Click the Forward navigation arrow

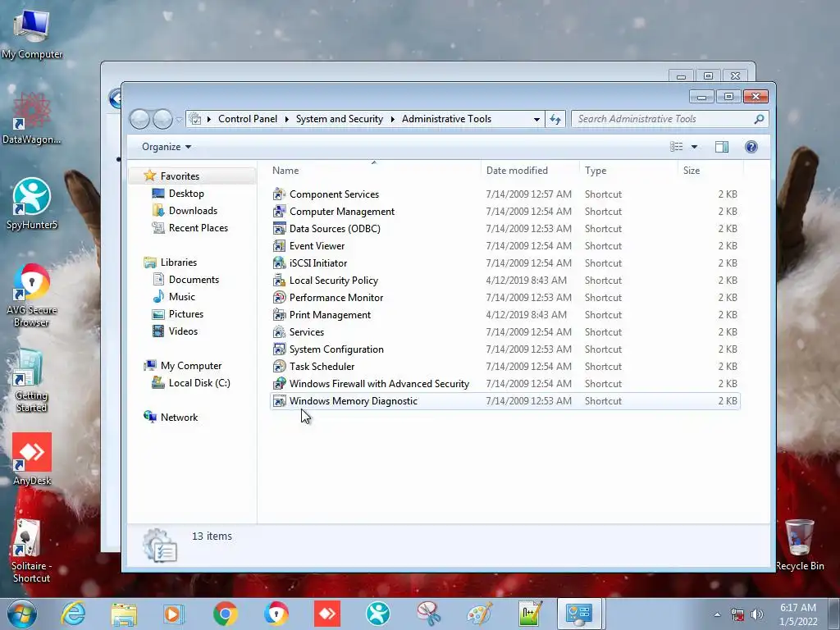tap(163, 119)
